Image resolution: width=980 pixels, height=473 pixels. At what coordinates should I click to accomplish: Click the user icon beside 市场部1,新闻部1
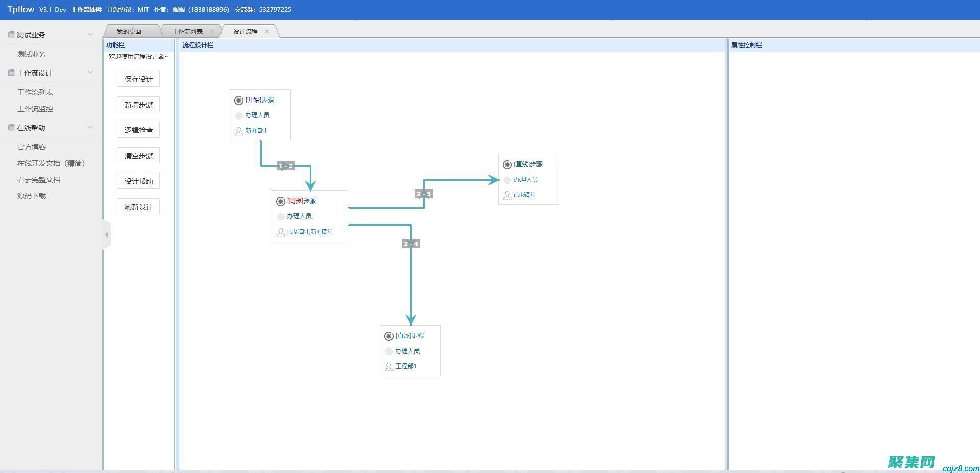(280, 232)
